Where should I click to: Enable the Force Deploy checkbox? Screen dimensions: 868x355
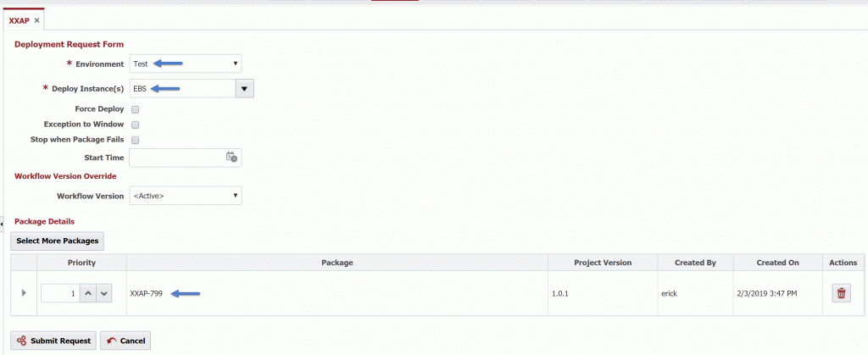pyautogui.click(x=136, y=109)
